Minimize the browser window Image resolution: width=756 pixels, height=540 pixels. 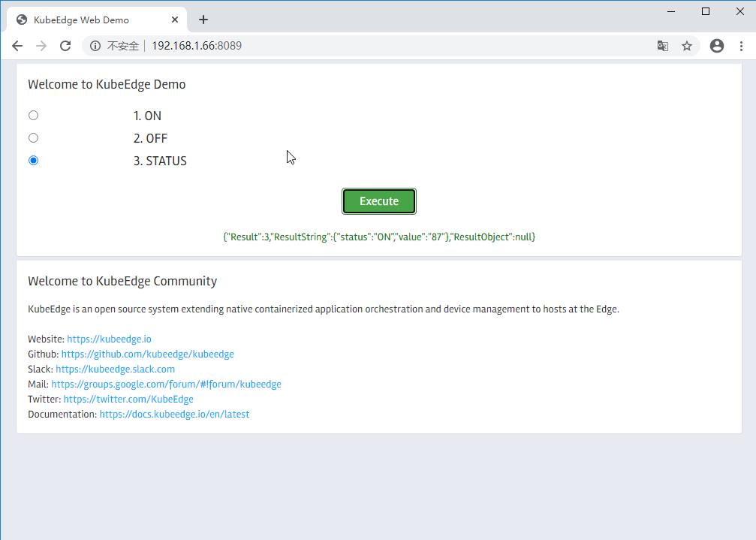(671, 11)
